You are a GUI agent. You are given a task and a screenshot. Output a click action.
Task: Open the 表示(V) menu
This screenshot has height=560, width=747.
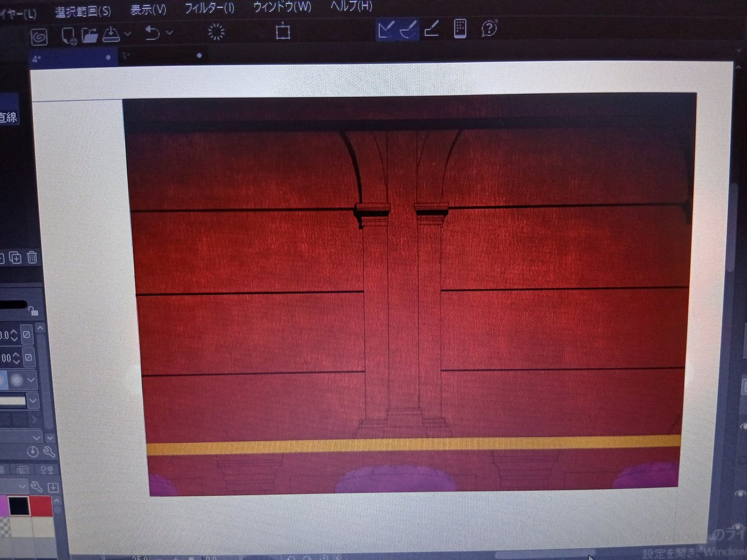(148, 9)
